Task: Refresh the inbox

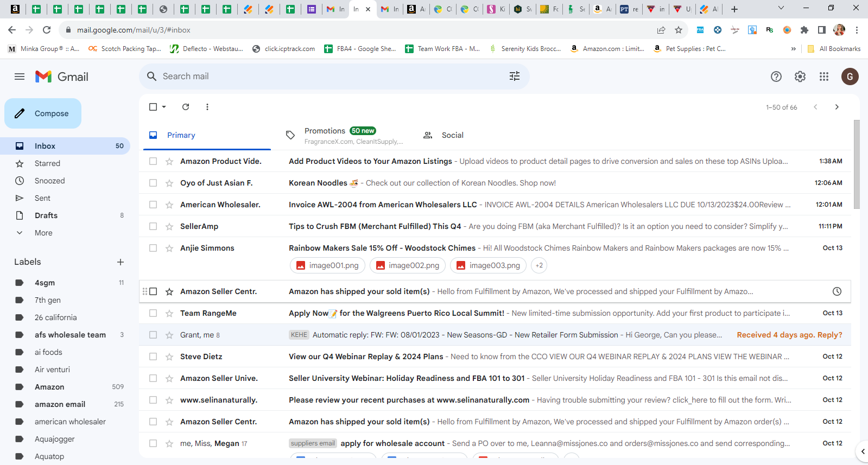Action: (186, 107)
